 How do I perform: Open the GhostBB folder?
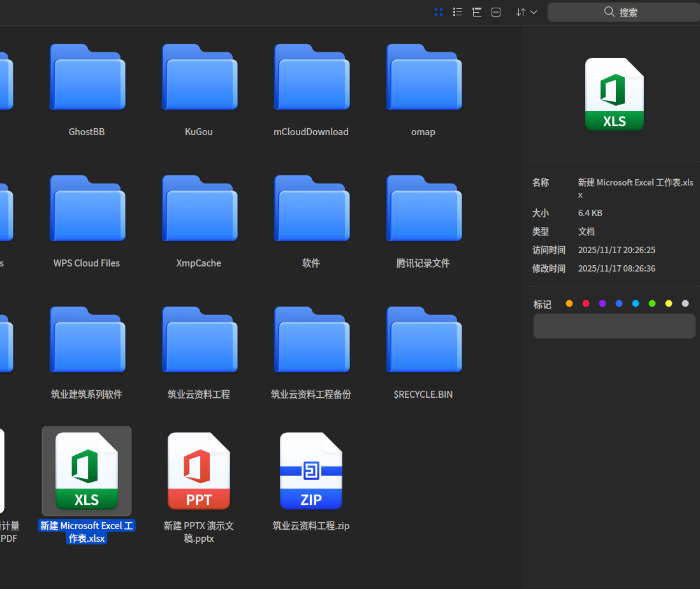(87, 76)
